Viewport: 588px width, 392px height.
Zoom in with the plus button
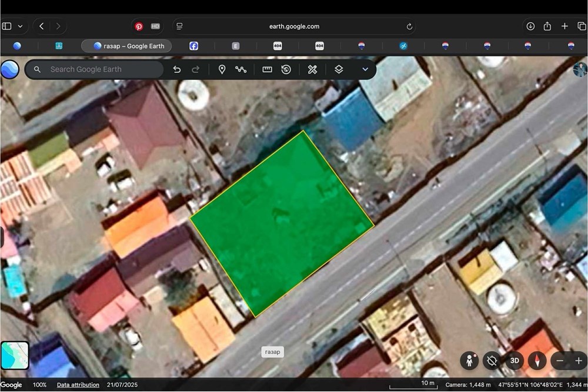tap(579, 360)
